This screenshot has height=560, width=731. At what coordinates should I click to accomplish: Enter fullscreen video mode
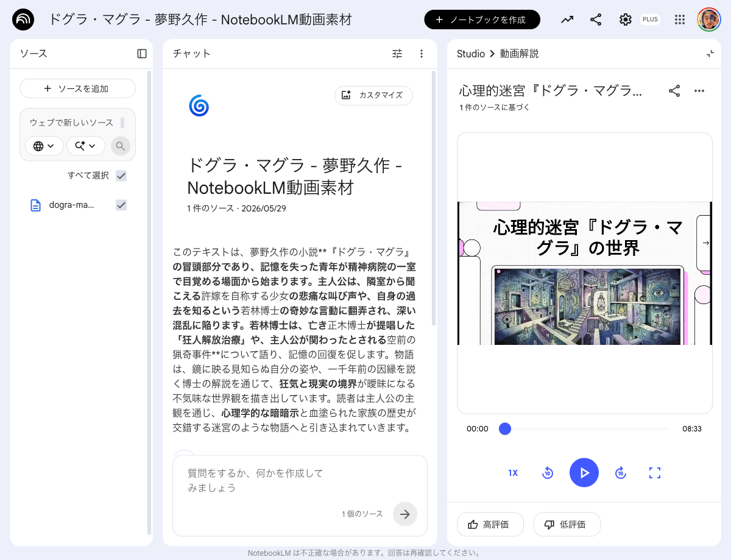pyautogui.click(x=655, y=473)
